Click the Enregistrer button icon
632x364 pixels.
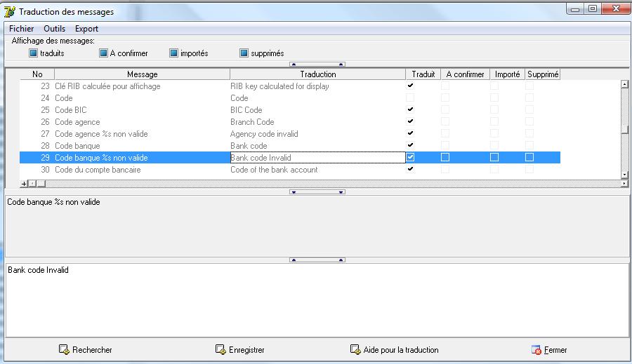[x=220, y=349]
